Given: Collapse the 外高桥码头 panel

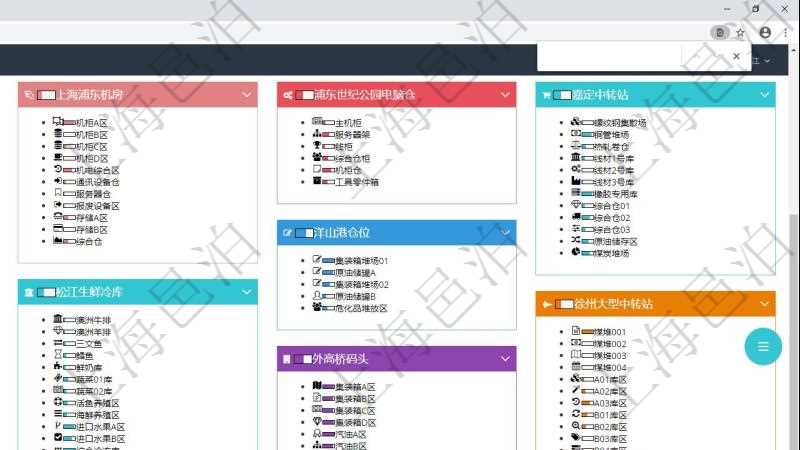Looking at the screenshot, I should (505, 359).
